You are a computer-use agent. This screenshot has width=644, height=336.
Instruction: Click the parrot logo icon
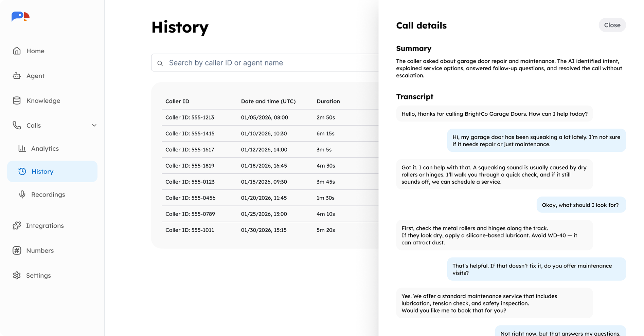pos(20,16)
